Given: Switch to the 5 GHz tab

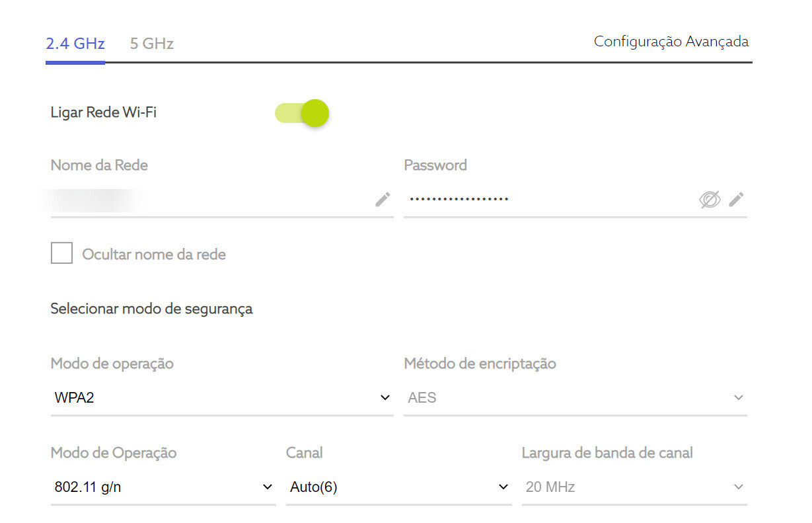Looking at the screenshot, I should coord(151,44).
